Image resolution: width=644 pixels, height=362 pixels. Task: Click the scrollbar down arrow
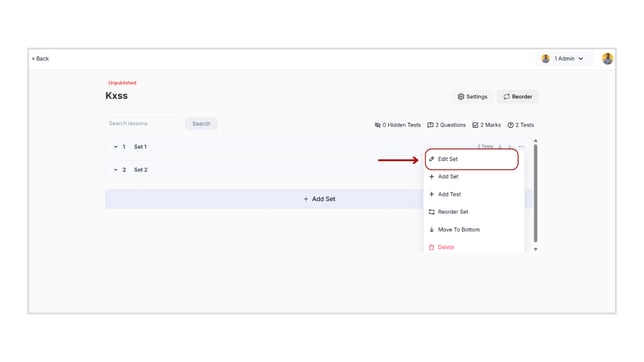click(535, 249)
